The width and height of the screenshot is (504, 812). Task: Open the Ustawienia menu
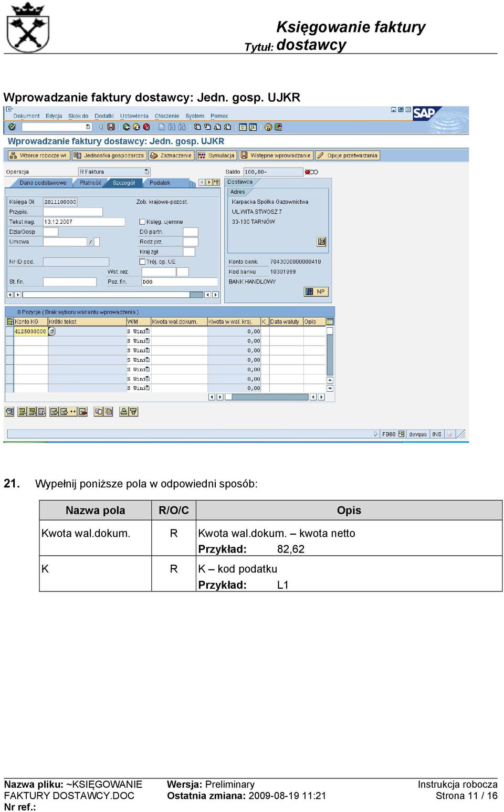tap(134, 116)
